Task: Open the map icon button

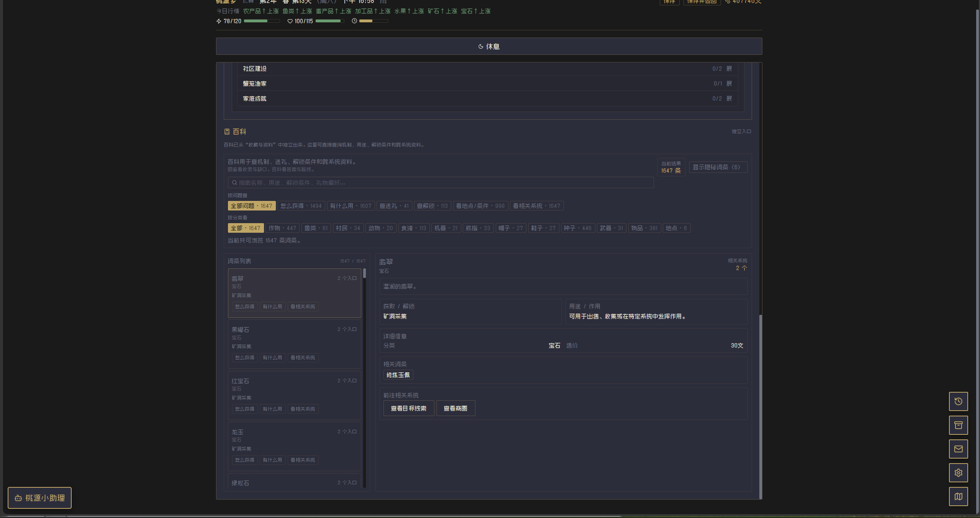Action: [958, 497]
